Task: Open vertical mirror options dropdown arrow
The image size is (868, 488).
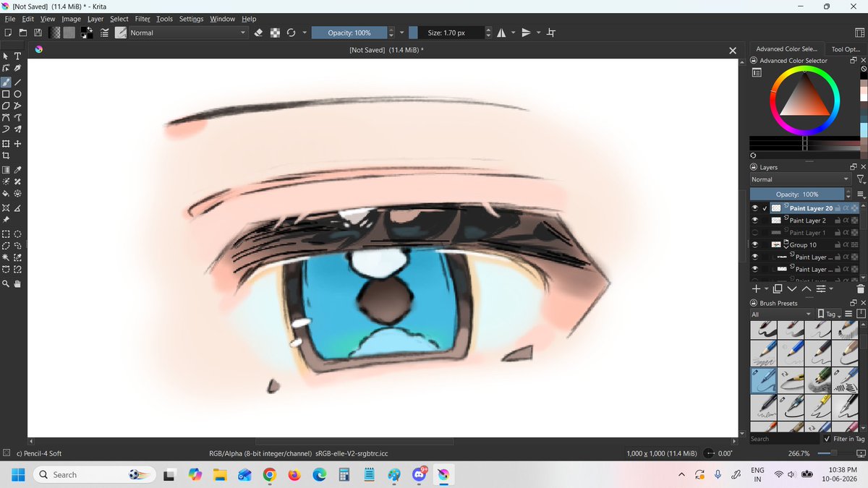Action: (538, 33)
